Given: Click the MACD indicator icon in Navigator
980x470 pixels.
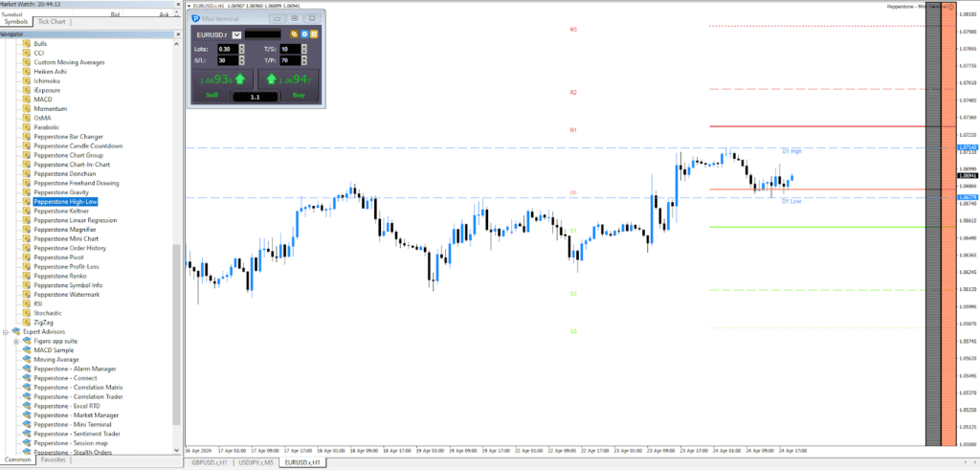Looking at the screenshot, I should pyautogui.click(x=27, y=100).
